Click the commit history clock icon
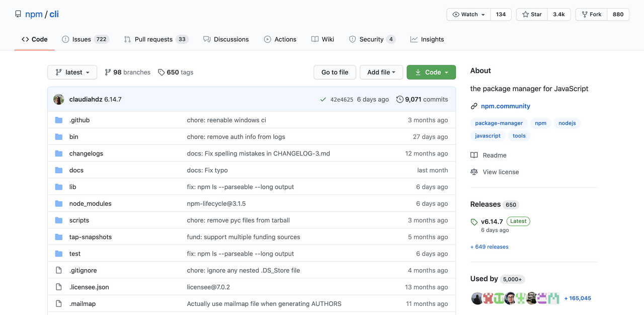 pyautogui.click(x=400, y=100)
